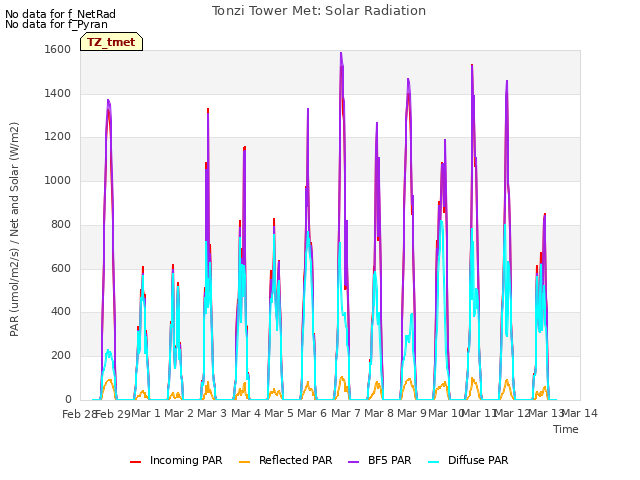The width and height of the screenshot is (640, 480).
Task: Click the 'No data for f_Pyran' message
Action: pyautogui.click(x=56, y=24)
